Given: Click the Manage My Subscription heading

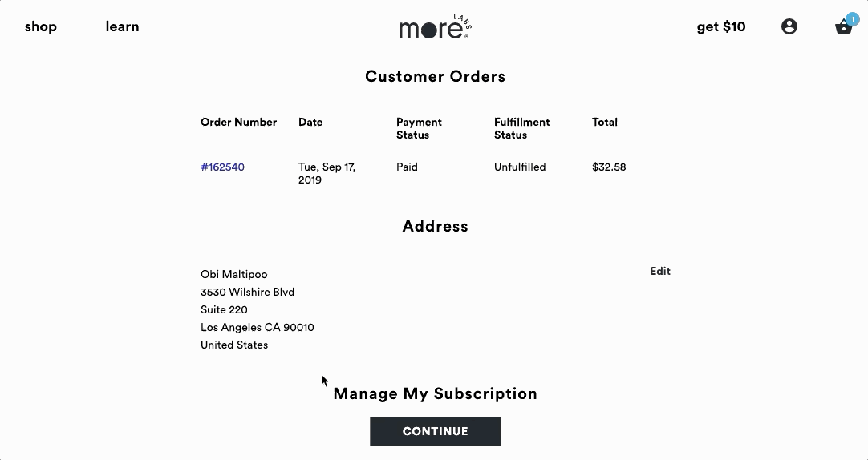Looking at the screenshot, I should click(435, 393).
